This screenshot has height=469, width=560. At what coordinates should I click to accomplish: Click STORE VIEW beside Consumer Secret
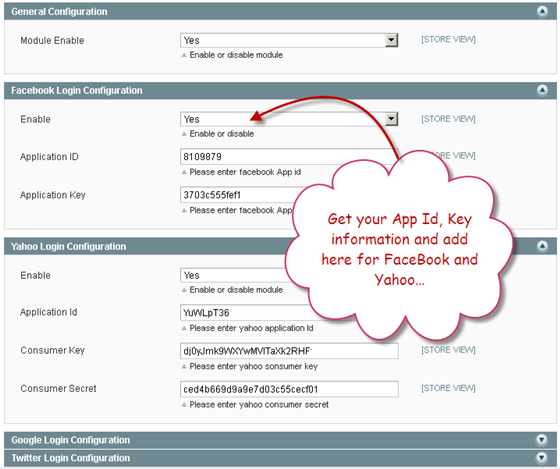(x=448, y=388)
